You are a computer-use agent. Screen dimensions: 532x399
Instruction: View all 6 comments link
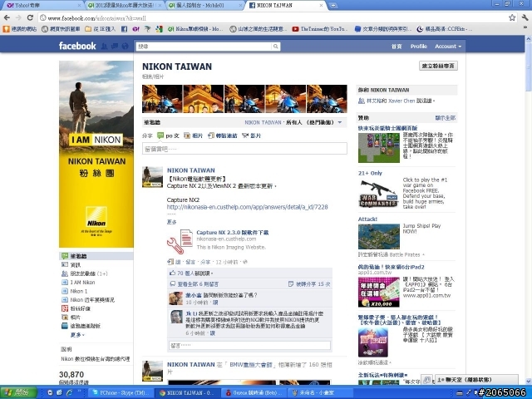(199, 284)
